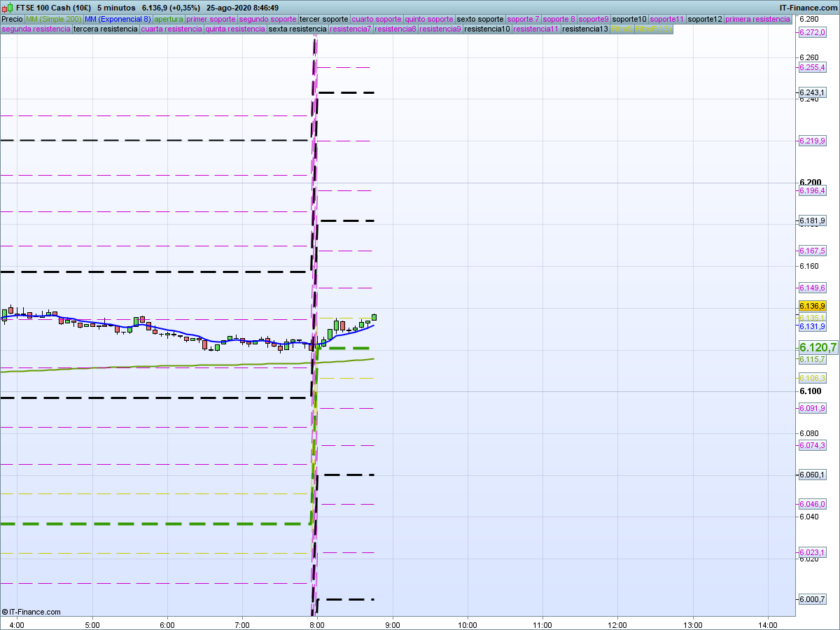Click the primer soporte legend label
840x630 pixels.
tap(211, 19)
